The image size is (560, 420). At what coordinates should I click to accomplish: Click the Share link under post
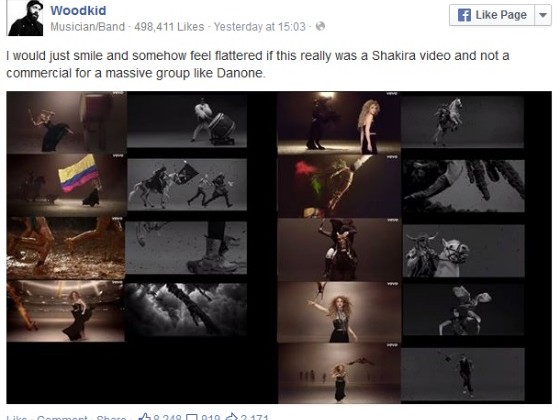pos(111,418)
